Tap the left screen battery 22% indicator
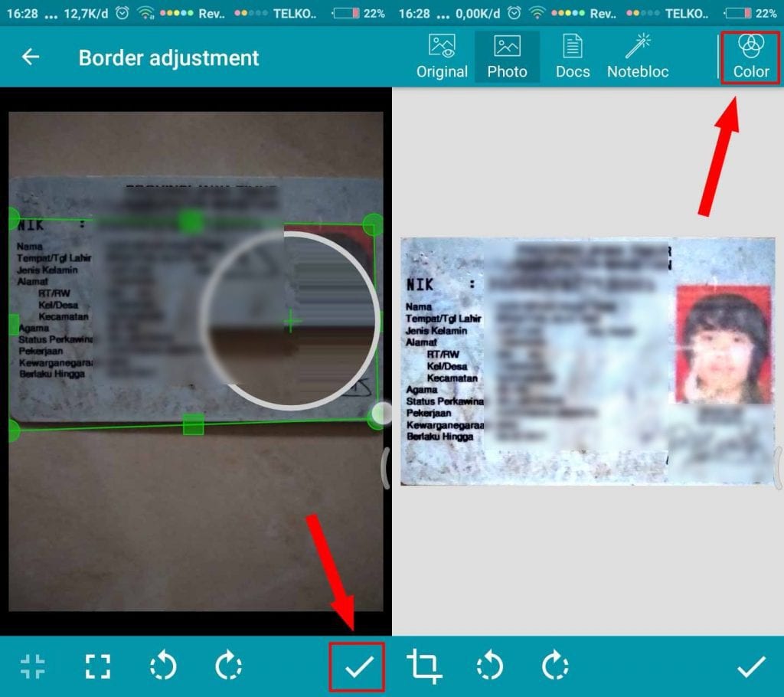Screen dimensions: 784x697 358,13
